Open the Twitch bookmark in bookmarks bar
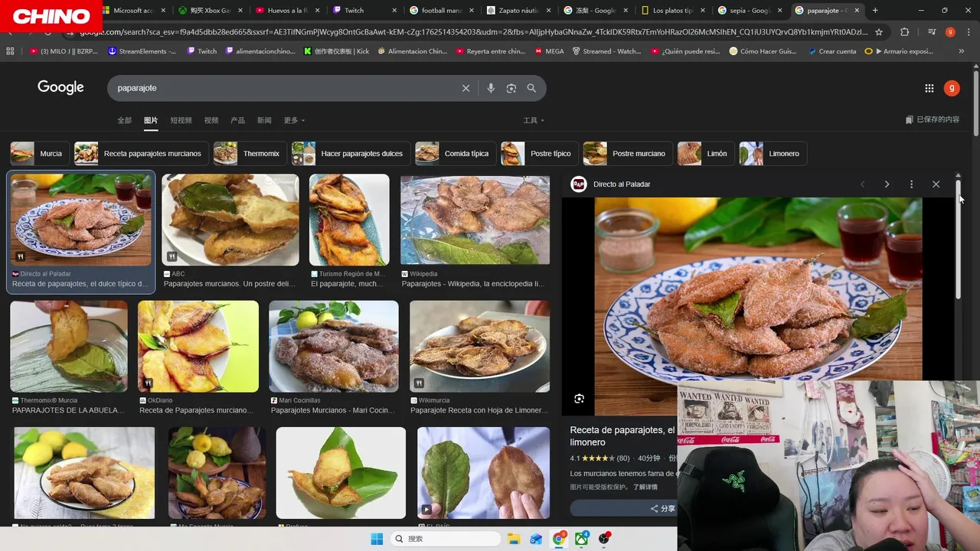Image resolution: width=980 pixels, height=551 pixels. pyautogui.click(x=201, y=51)
